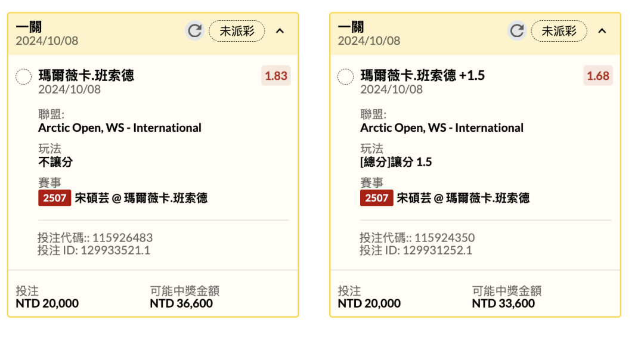Click the left card's 一關 header title
This screenshot has height=338, width=644.
(29, 27)
